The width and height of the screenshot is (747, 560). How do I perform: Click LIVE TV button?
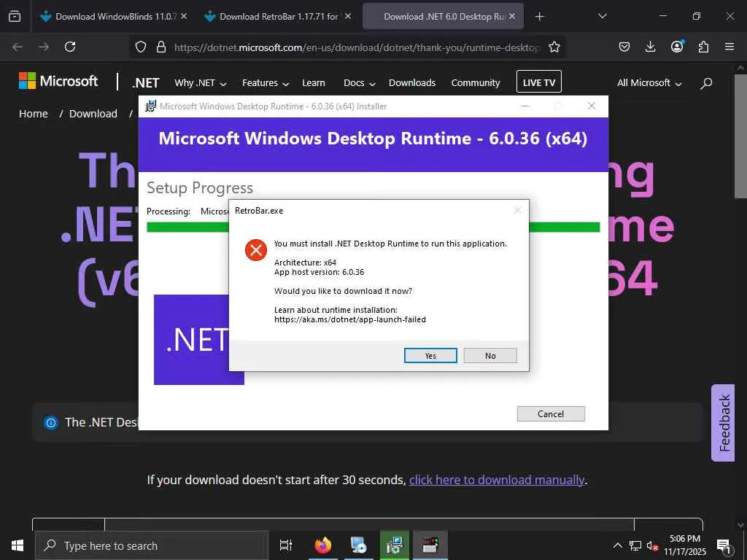[539, 82]
